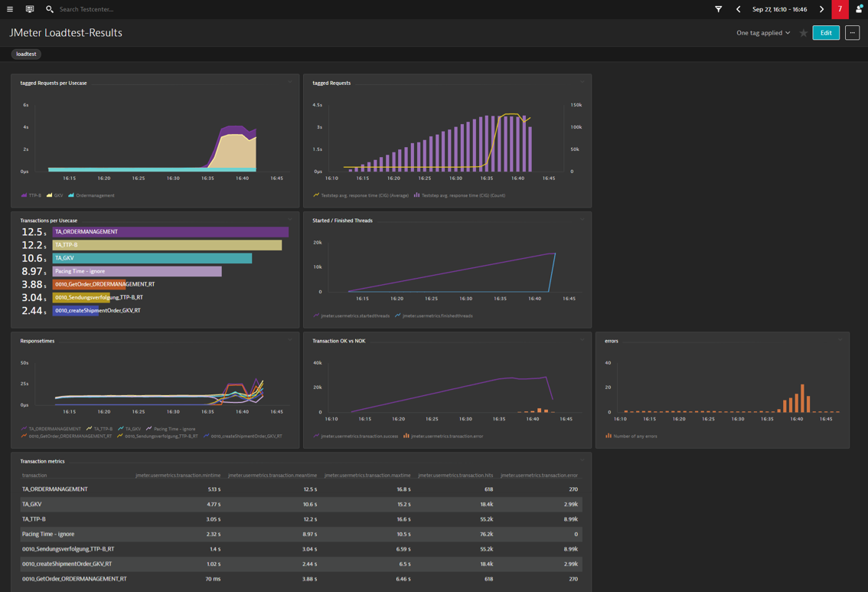868x592 pixels.
Task: Click the dashboards icon beside the hamburger menu
Action: pyautogui.click(x=29, y=10)
